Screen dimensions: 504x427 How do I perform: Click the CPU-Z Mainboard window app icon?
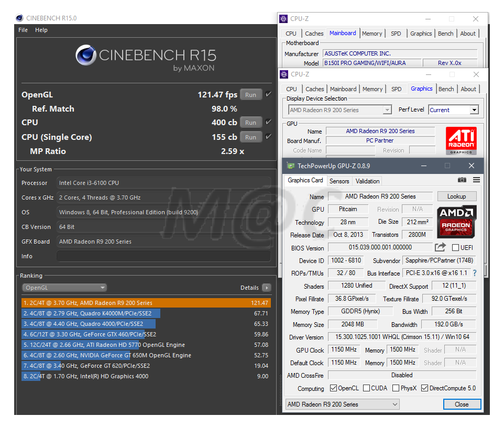[x=283, y=19]
